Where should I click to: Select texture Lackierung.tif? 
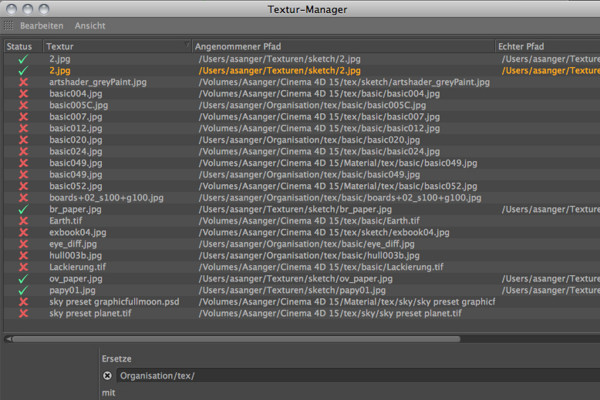(x=77, y=267)
